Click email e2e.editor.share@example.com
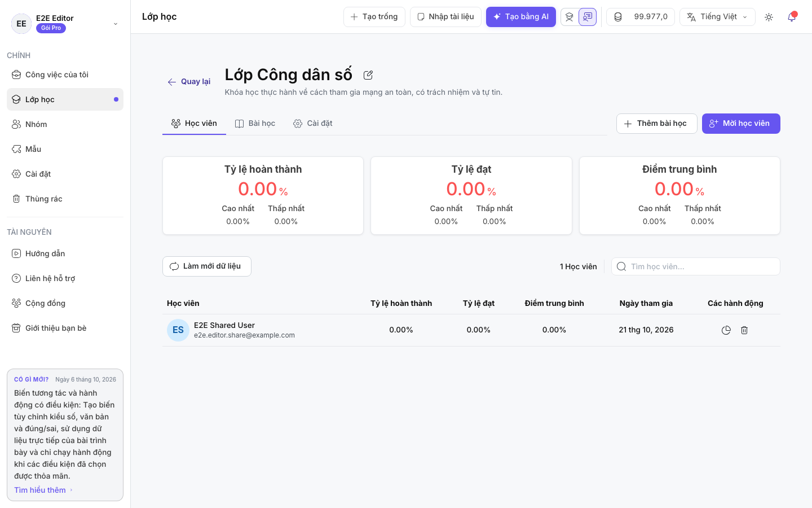Screen dimensions: 812x508 (x=244, y=335)
